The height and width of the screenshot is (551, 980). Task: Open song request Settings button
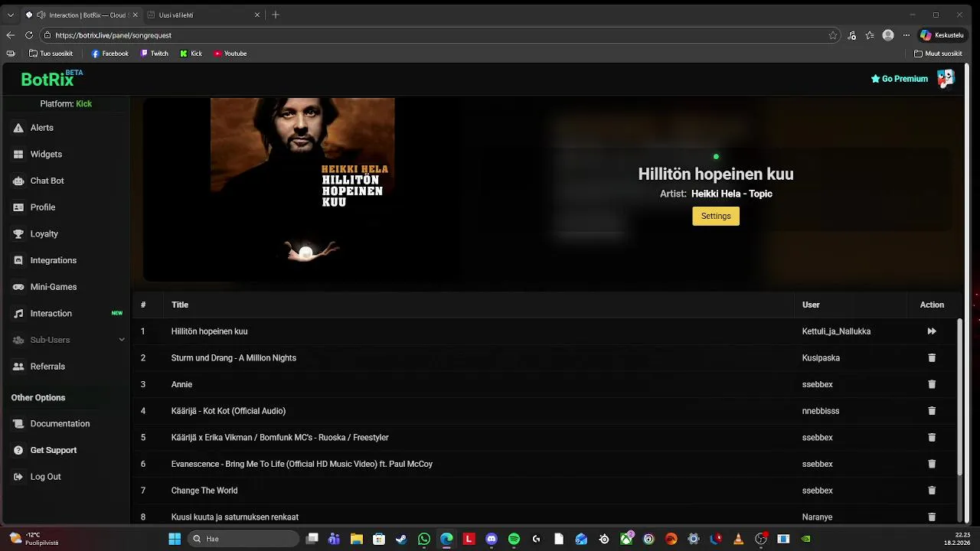tap(716, 216)
